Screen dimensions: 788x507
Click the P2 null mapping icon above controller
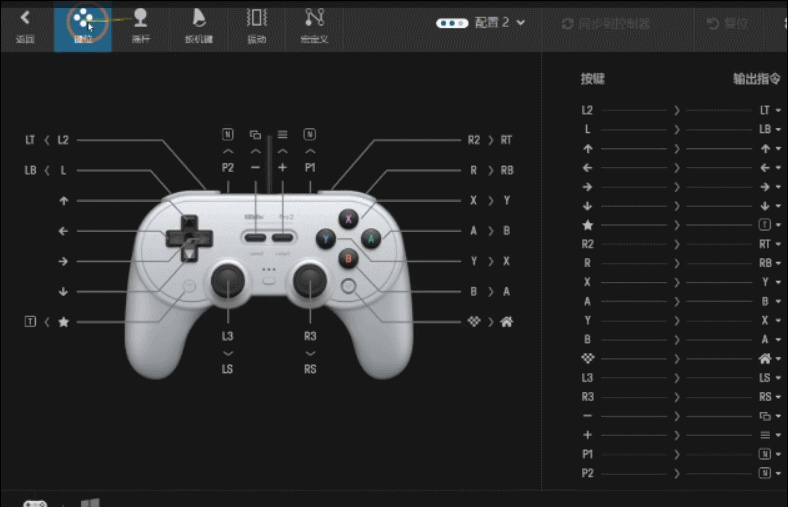tap(228, 134)
